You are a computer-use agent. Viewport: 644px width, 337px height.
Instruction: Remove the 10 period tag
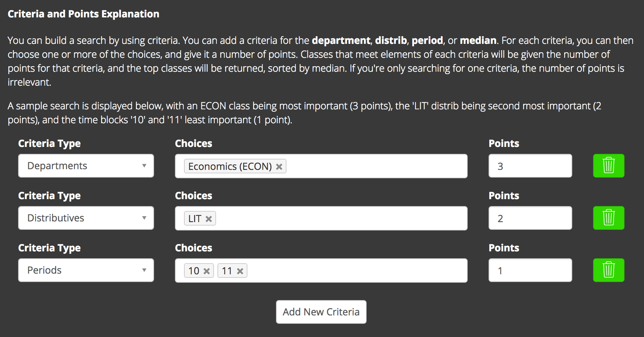tap(207, 271)
